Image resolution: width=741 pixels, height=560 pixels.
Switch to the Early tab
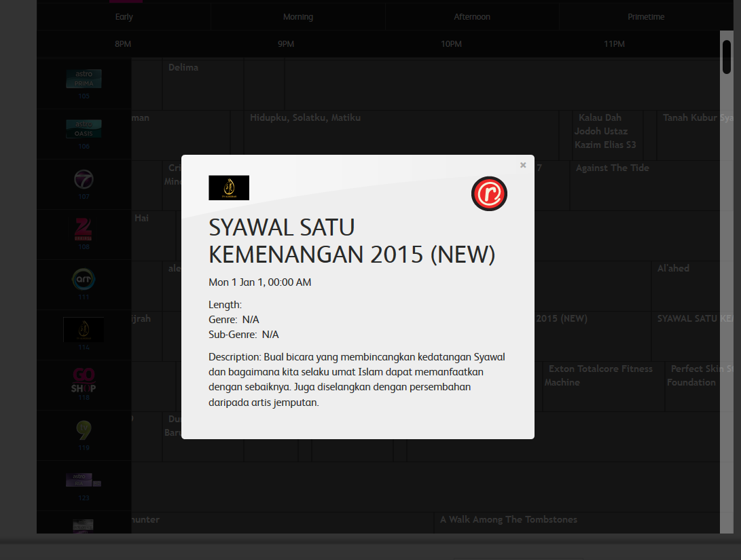[124, 16]
